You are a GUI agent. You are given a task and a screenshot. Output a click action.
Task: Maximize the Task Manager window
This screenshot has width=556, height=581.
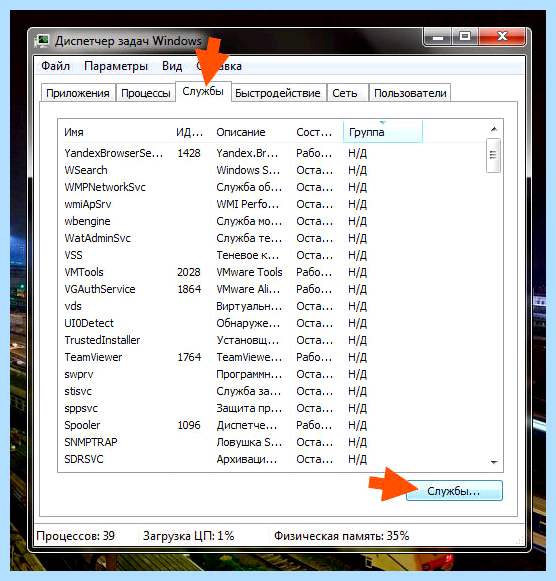(x=465, y=37)
